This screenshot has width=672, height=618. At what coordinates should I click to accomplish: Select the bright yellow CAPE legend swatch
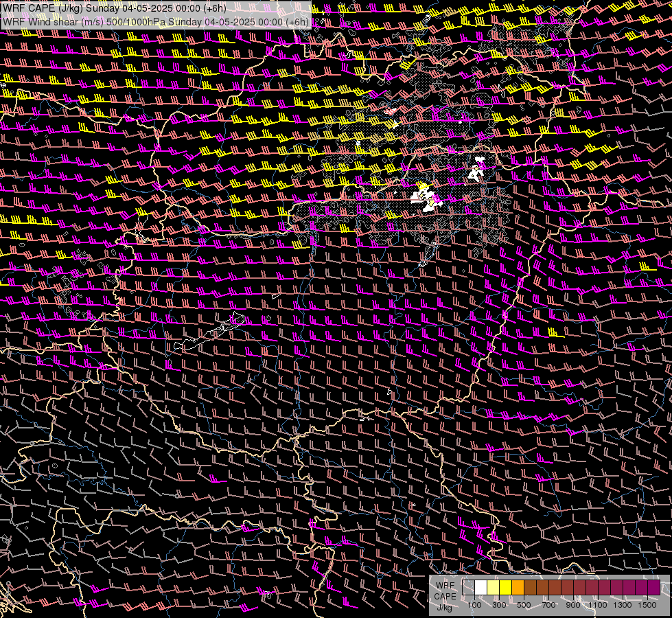[506, 587]
